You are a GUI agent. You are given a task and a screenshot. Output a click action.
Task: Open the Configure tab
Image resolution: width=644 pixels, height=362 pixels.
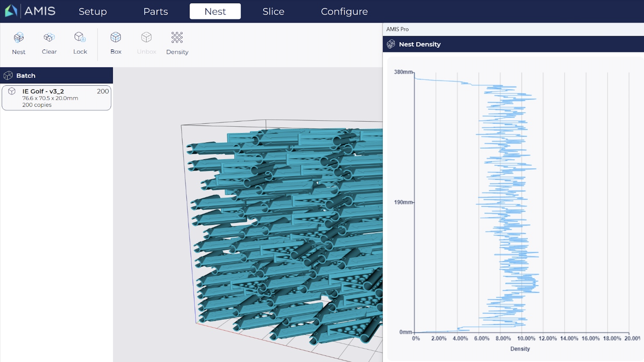344,11
